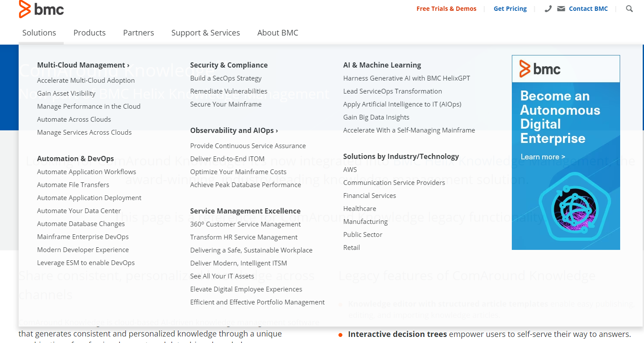The image size is (644, 343).
Task: Click the Get Pricing link
Action: pyautogui.click(x=510, y=9)
